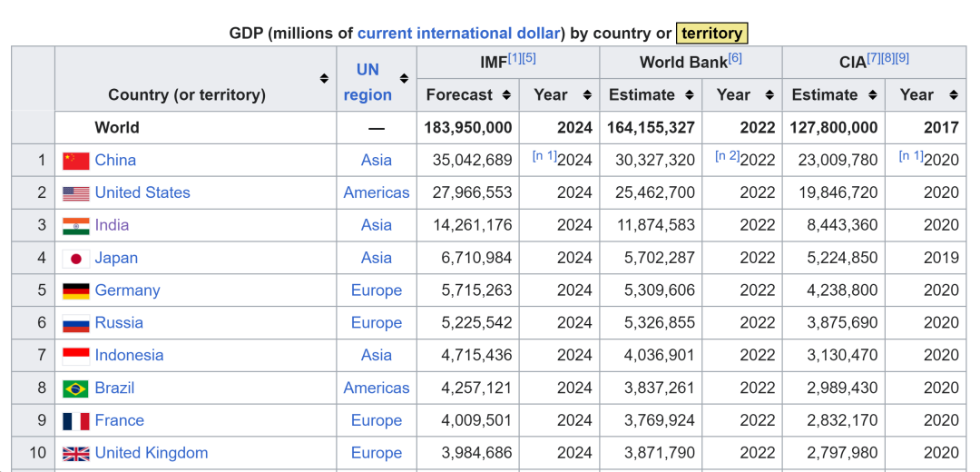Sort by World Bank Year column
980x472 pixels.
pos(769,95)
